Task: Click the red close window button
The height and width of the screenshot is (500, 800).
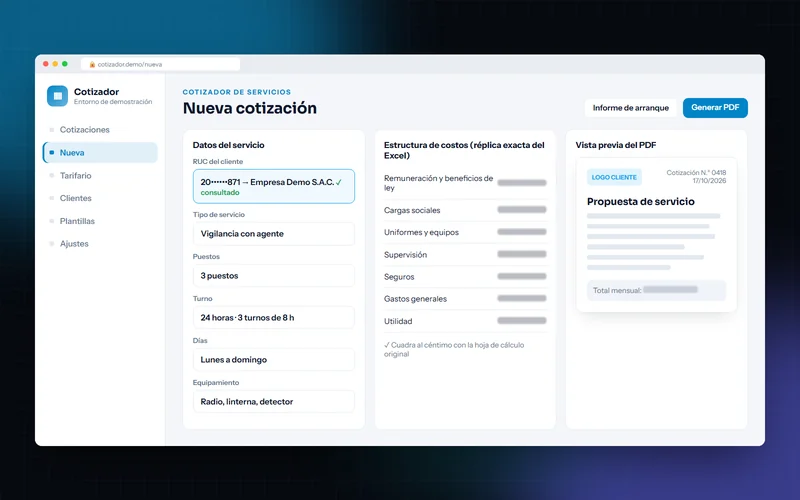Action: click(x=46, y=64)
